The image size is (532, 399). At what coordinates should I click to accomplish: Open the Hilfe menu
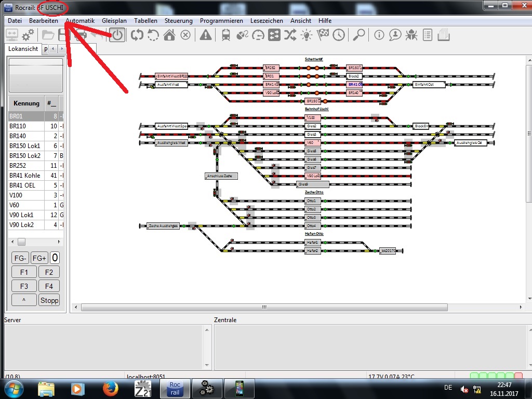325,21
